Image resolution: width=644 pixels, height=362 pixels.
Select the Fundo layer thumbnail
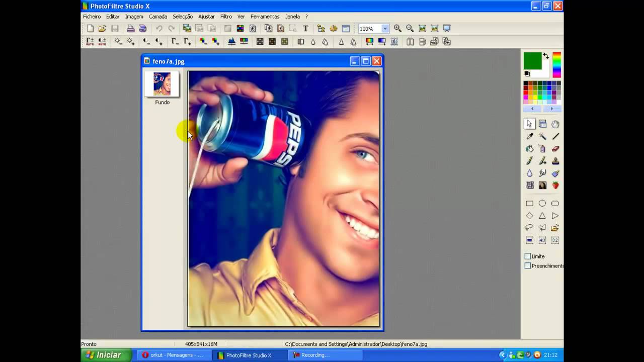coord(162,84)
